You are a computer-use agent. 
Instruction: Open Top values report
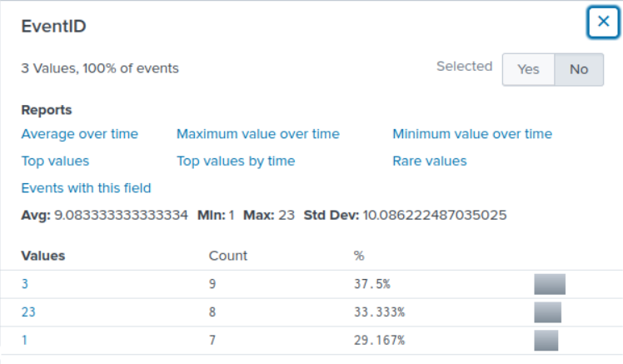[55, 161]
